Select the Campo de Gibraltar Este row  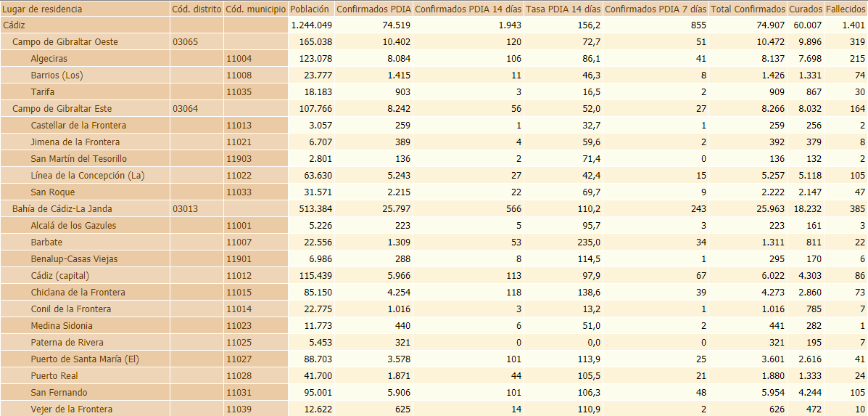(x=62, y=109)
